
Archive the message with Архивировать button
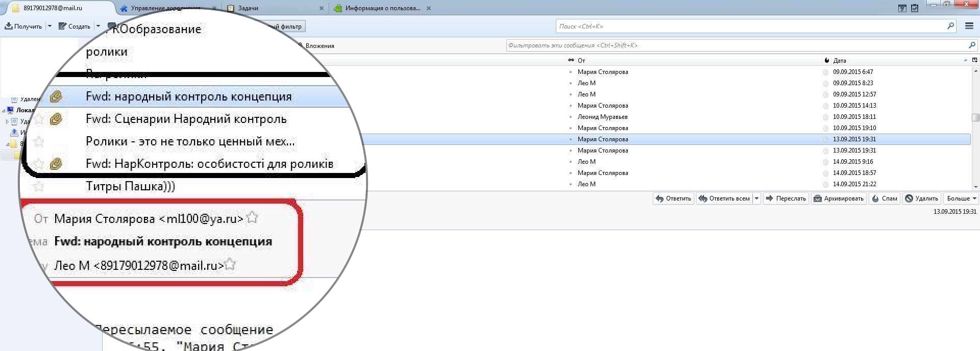coord(838,198)
